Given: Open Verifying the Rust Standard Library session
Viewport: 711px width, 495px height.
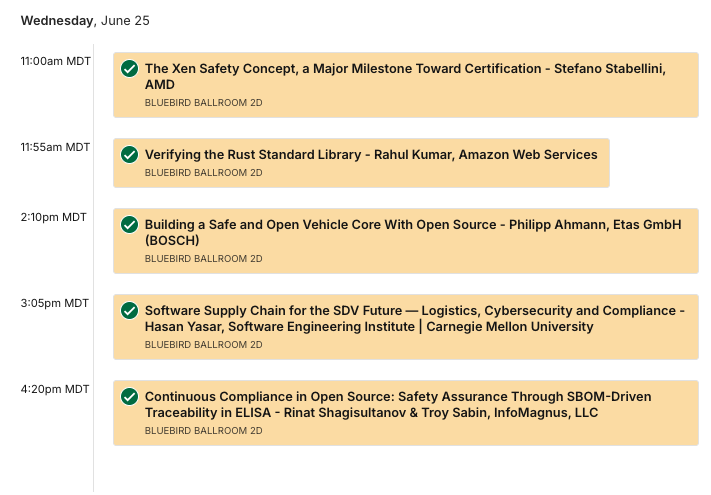Looking at the screenshot, I should point(371,155).
